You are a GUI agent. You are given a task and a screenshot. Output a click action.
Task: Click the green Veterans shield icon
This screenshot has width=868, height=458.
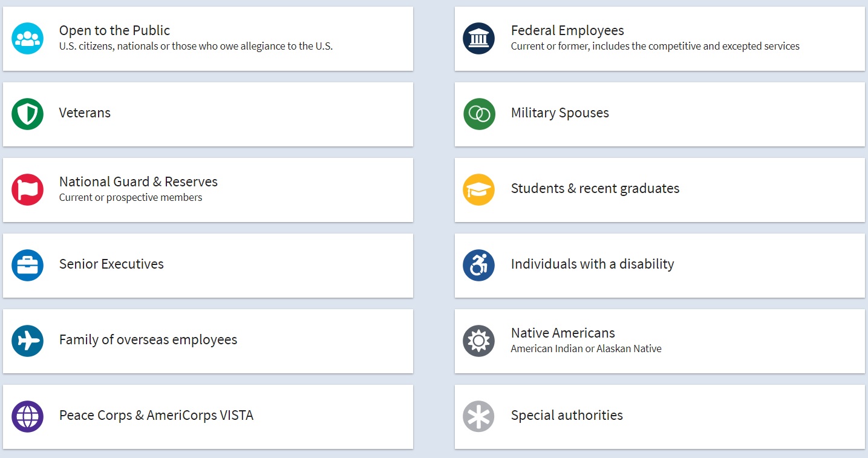(x=27, y=114)
